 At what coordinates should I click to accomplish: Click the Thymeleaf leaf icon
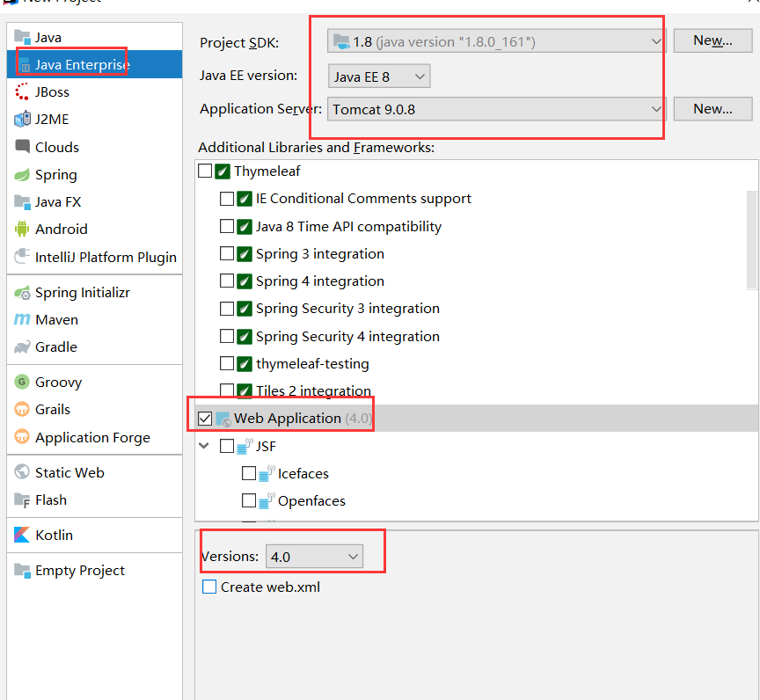pos(223,171)
